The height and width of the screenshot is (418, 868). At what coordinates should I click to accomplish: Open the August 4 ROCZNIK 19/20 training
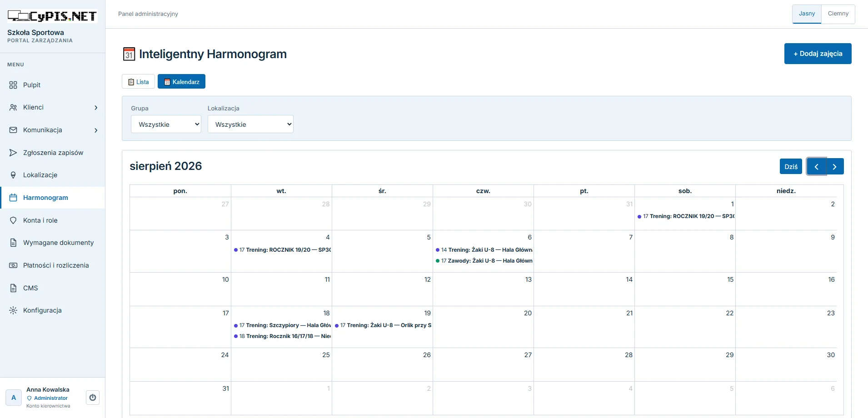(x=282, y=250)
